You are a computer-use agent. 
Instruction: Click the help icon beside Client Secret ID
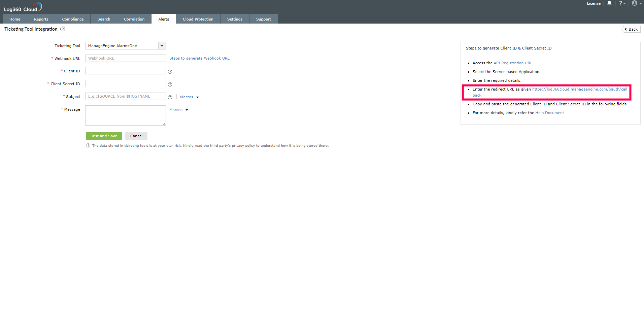coord(170,84)
